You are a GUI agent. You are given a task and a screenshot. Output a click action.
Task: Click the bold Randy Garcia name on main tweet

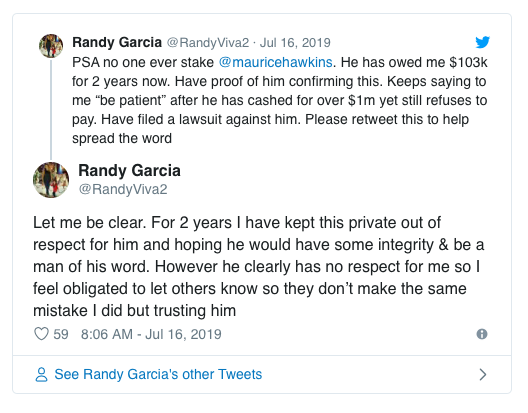(129, 170)
